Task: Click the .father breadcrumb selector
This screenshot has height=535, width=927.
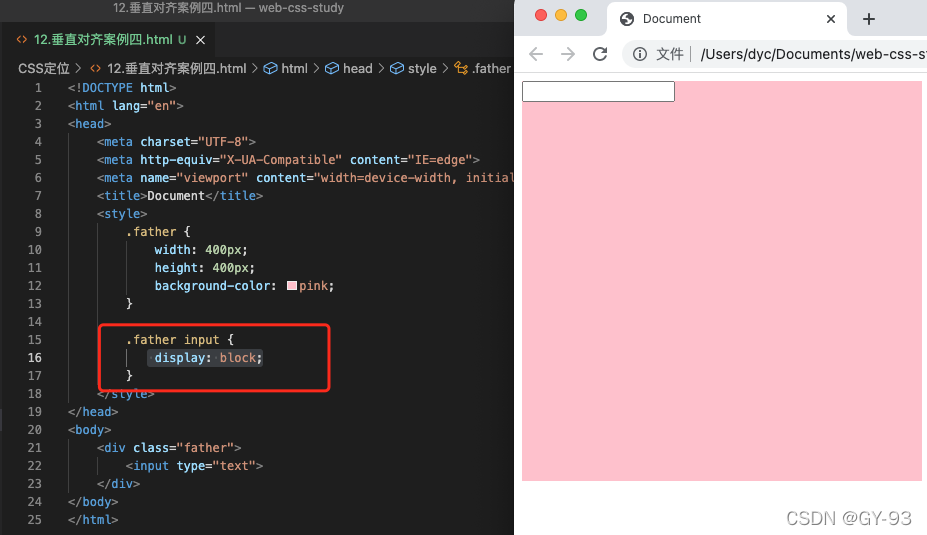Action: (x=482, y=69)
